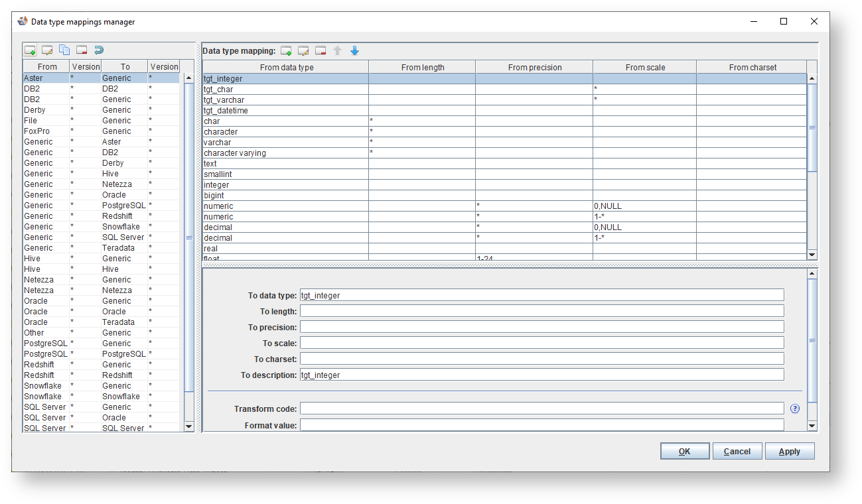Open help for Transform code
This screenshot has height=504, width=862.
coord(794,408)
